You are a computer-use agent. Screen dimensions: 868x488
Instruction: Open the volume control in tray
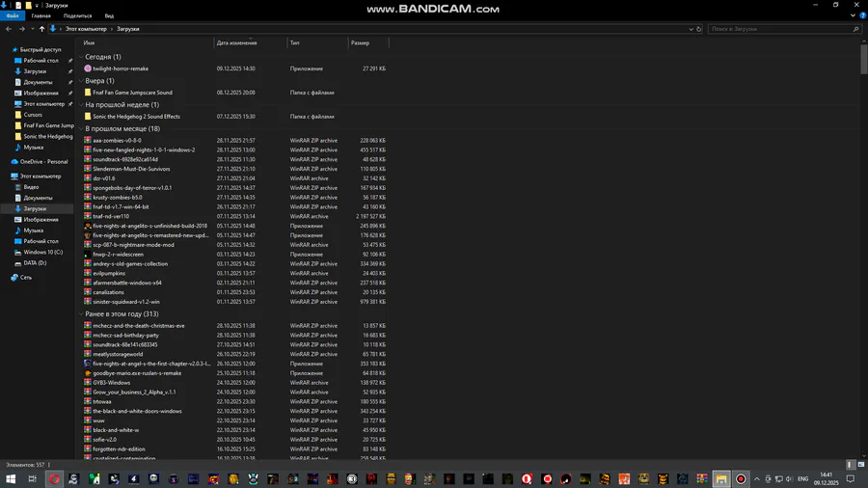coord(789,479)
